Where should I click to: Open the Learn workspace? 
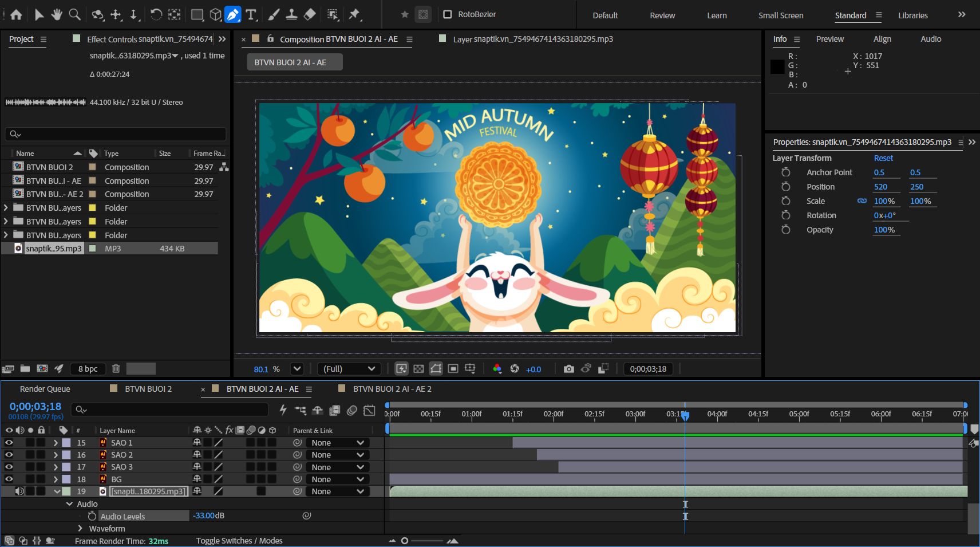click(x=717, y=15)
